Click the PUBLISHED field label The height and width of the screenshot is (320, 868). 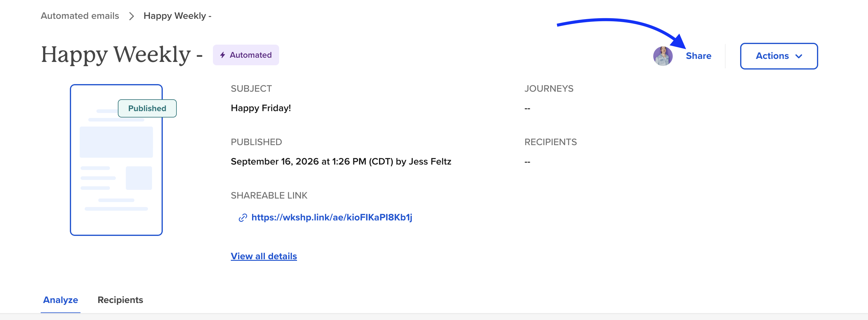(x=256, y=142)
